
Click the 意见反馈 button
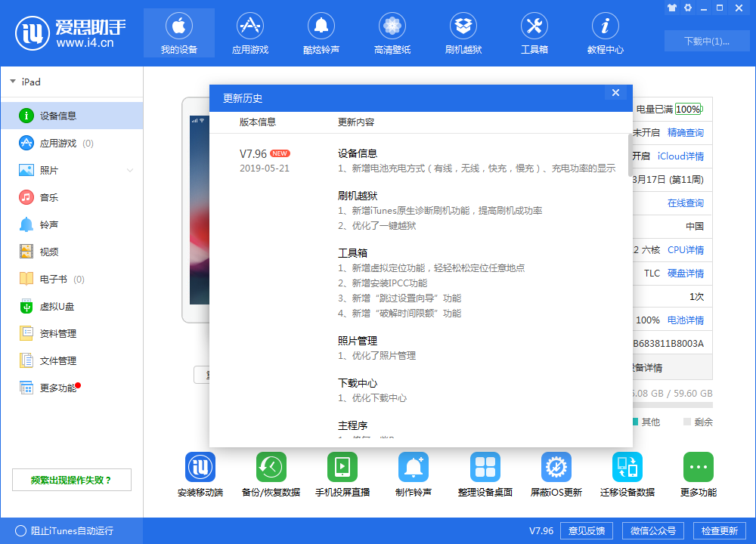(587, 531)
